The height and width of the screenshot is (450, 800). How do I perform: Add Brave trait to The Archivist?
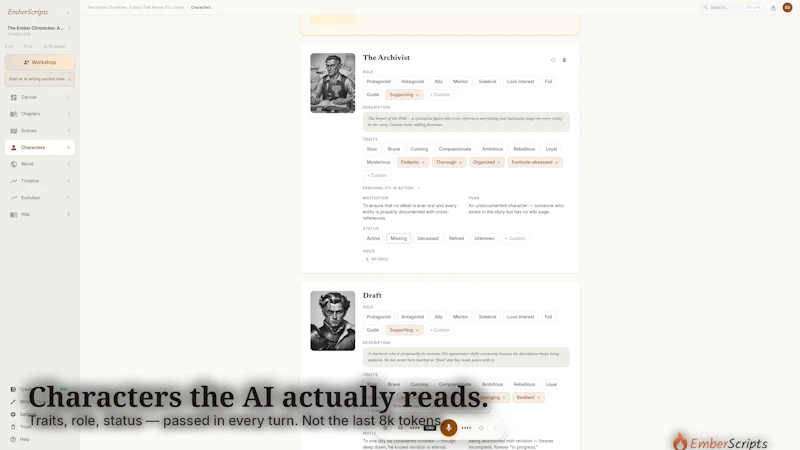(394, 149)
